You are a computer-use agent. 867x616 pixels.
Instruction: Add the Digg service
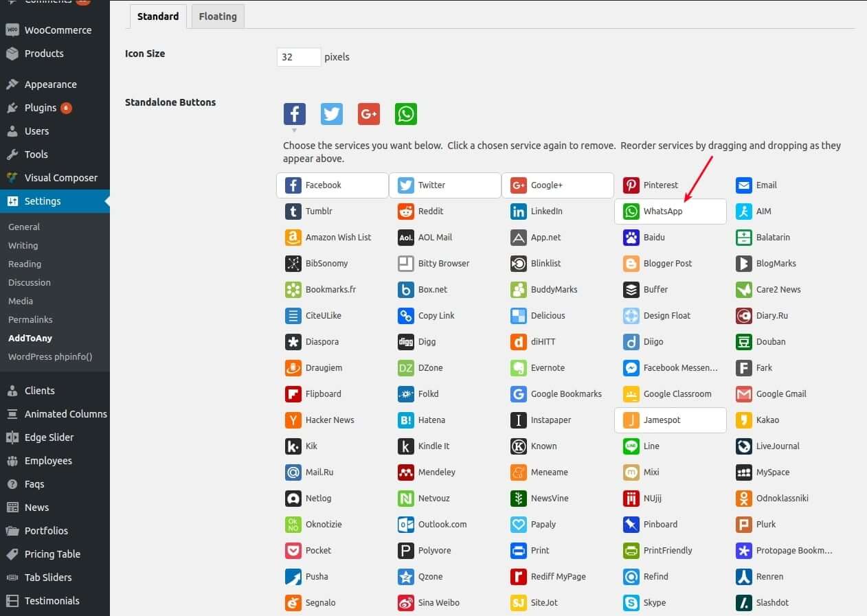click(444, 342)
